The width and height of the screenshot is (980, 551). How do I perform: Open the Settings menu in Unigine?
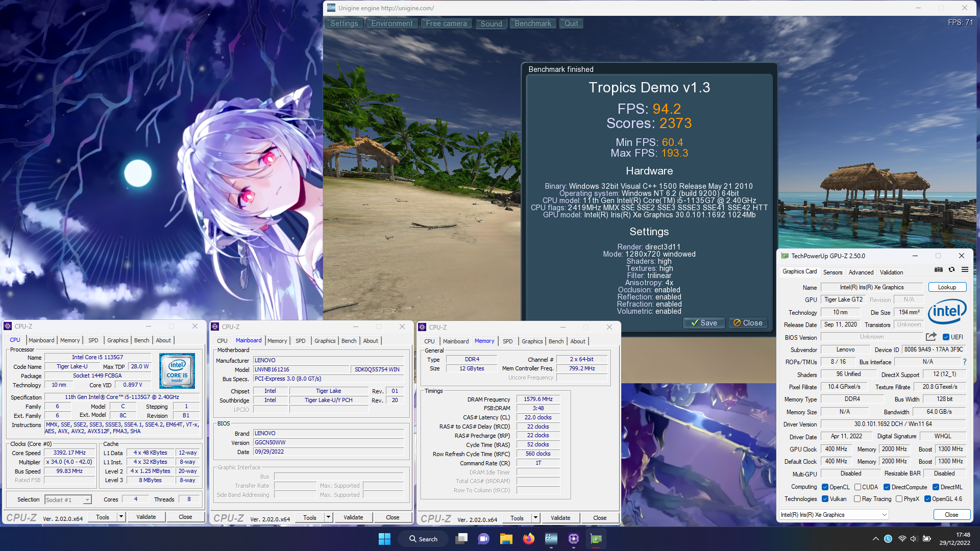[x=344, y=23]
